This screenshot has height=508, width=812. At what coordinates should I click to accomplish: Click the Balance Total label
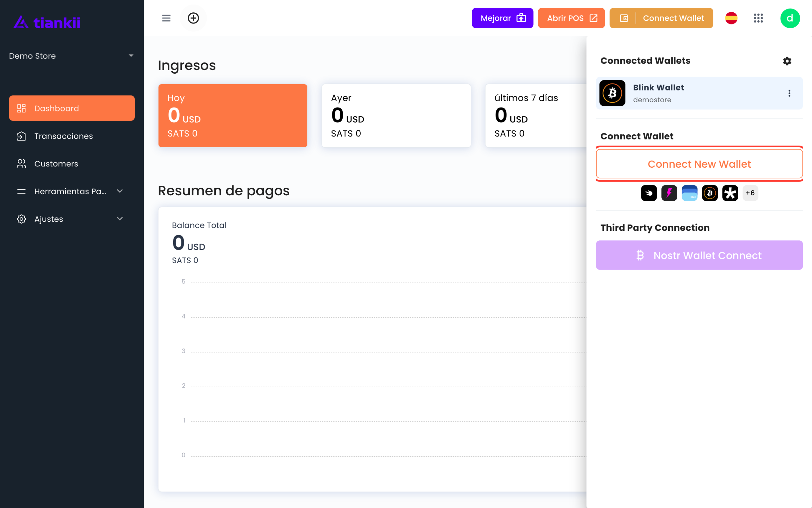(x=199, y=225)
